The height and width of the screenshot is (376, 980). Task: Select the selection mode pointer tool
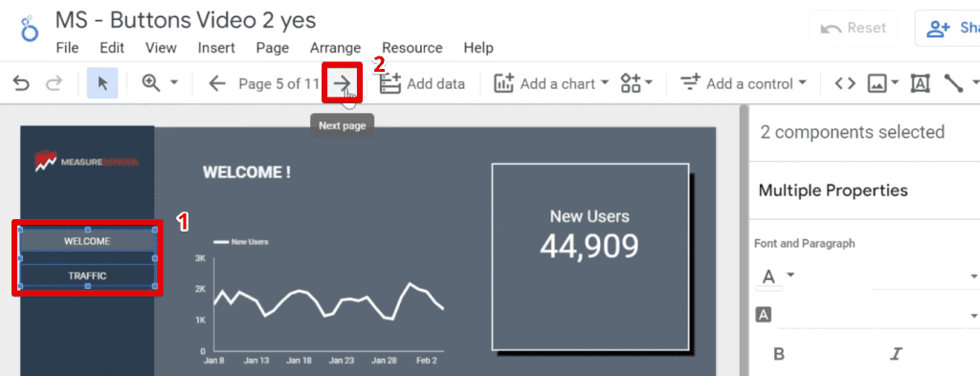(102, 83)
